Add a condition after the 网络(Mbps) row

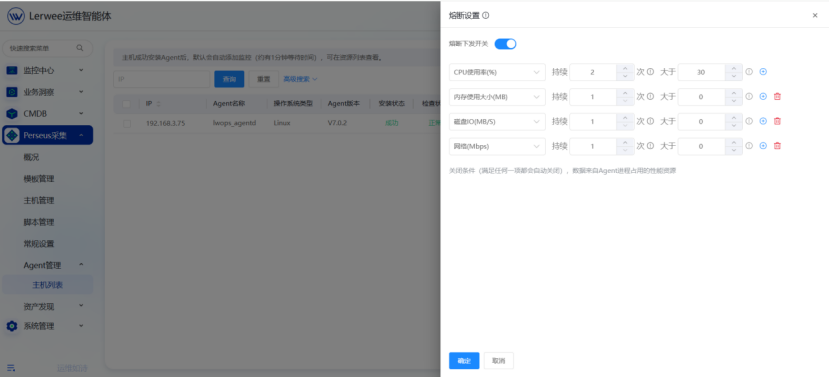pos(763,146)
